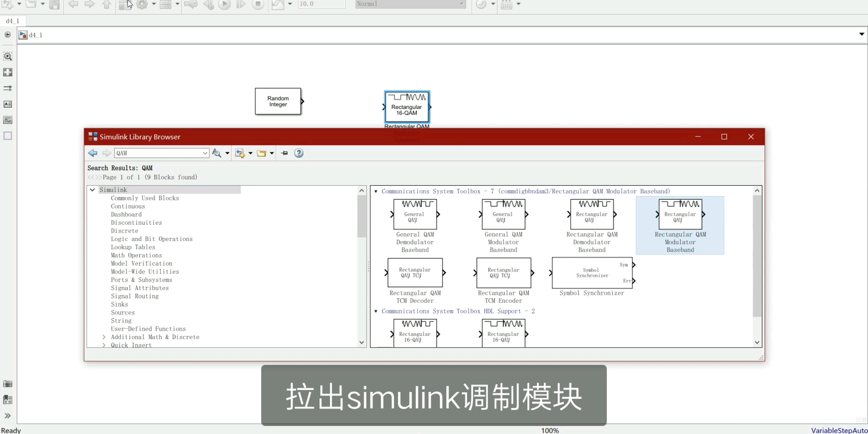
Task: Click the Stay on Top pin icon
Action: click(285, 153)
